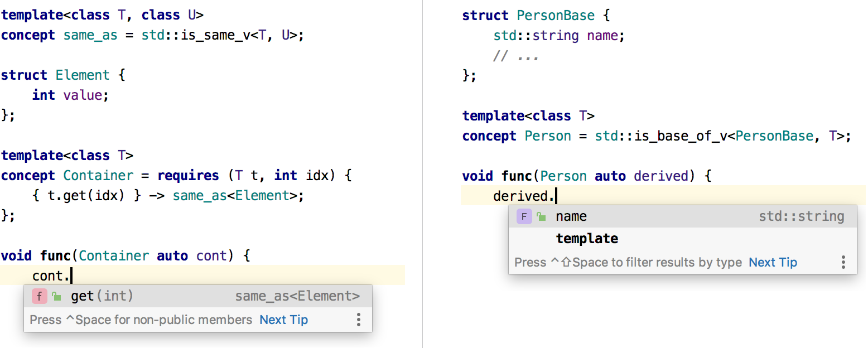Place the caret after derived. in the editor

point(557,196)
